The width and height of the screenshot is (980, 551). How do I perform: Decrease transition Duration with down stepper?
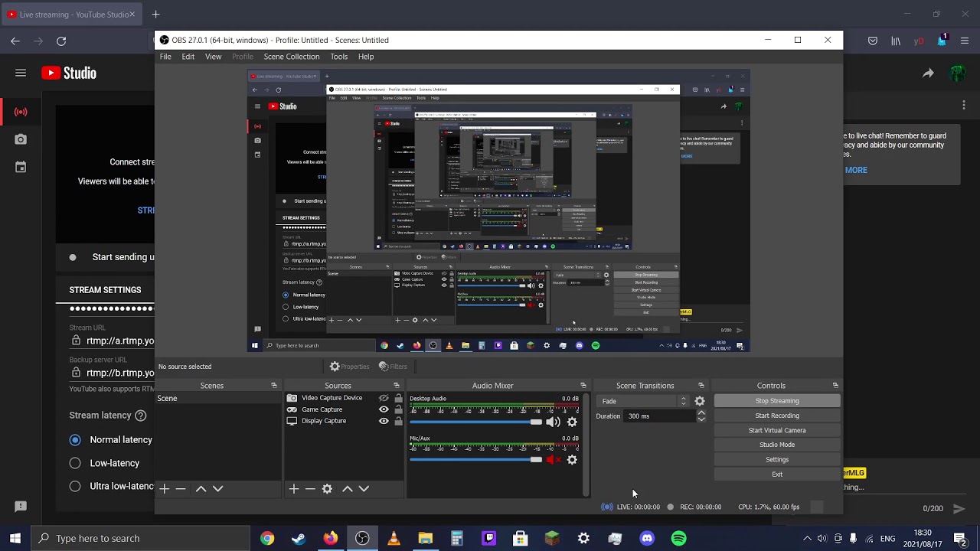tap(701, 419)
